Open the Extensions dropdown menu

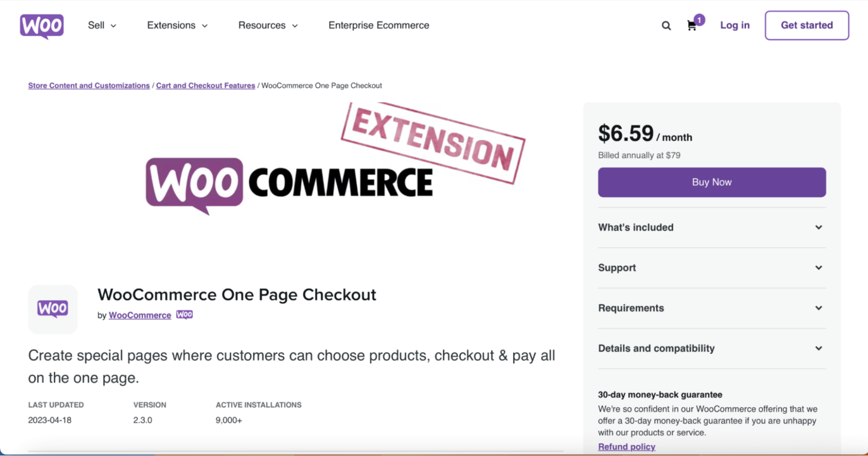click(178, 25)
